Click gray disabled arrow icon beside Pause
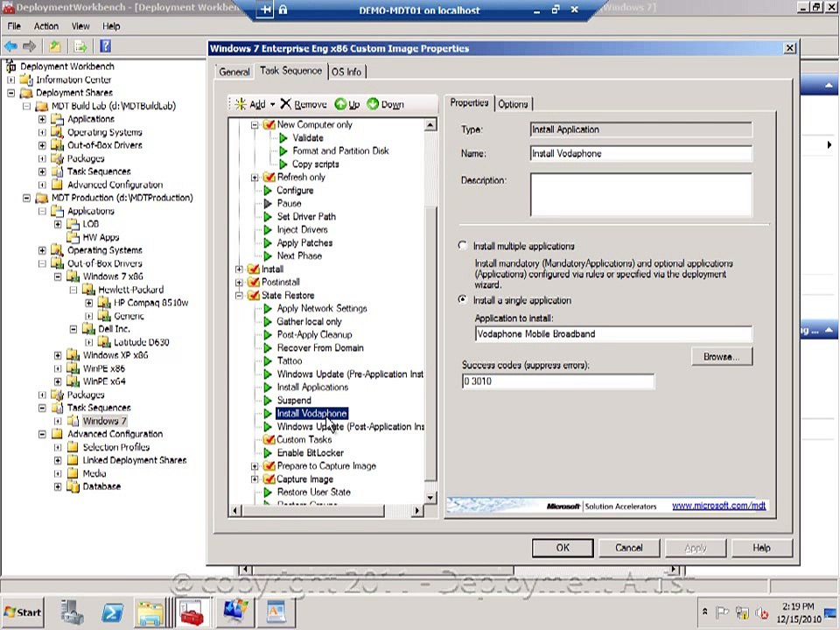Image resolution: width=840 pixels, height=630 pixels. click(268, 204)
